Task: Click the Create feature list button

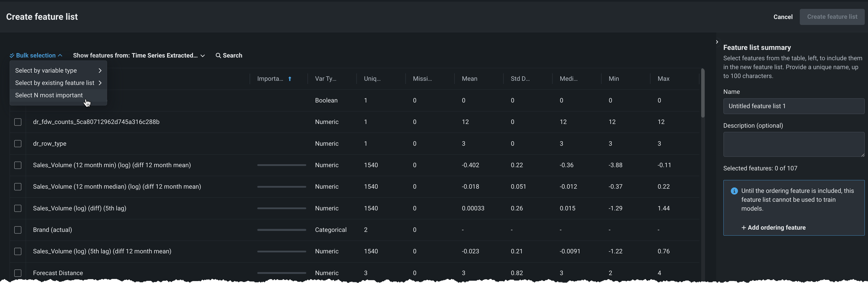Action: point(832,17)
